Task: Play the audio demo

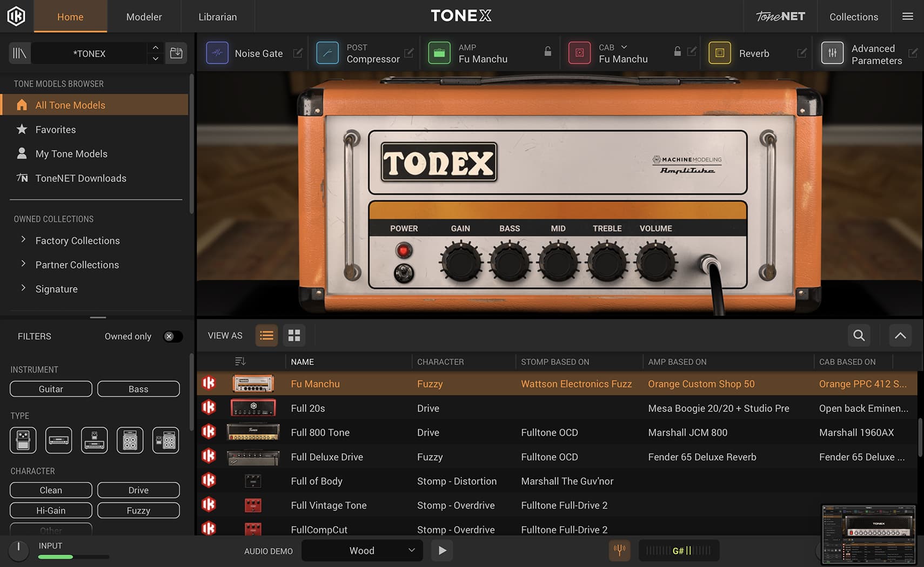Action: (442, 550)
